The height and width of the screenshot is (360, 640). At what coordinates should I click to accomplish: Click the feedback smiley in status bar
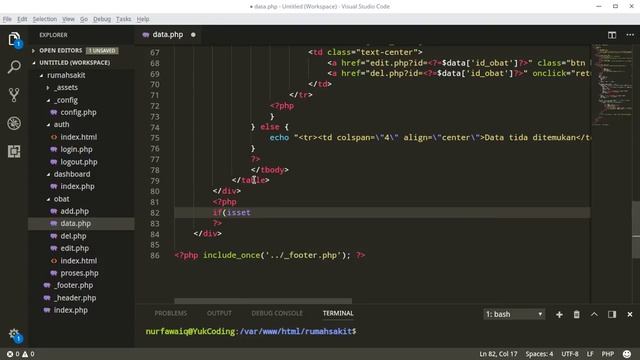click(x=627, y=354)
